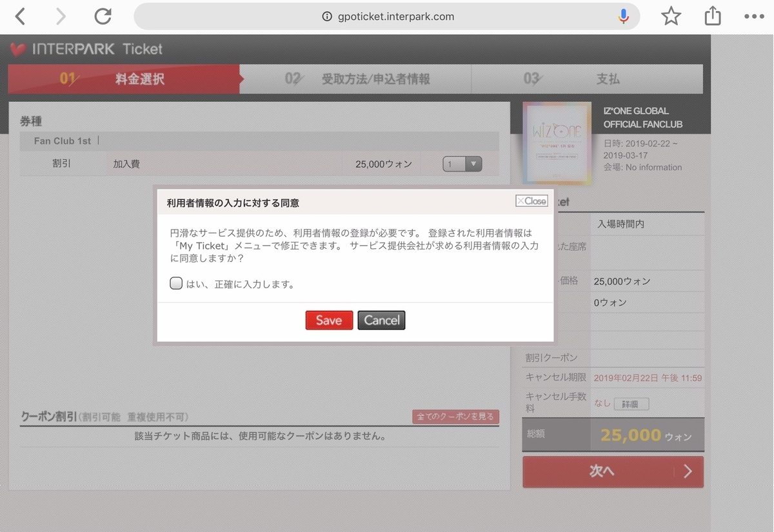774x532 pixels.
Task: Click the '利用者情報の入力に対する同意' dialog title
Action: [x=233, y=202]
